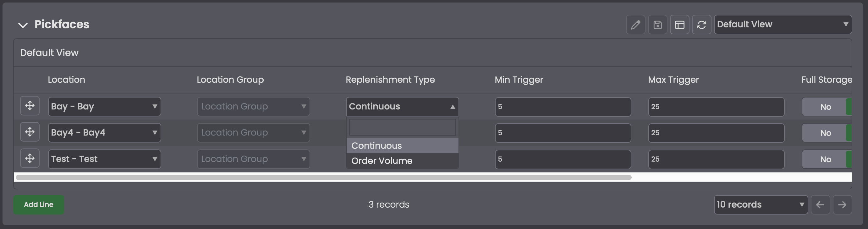Go to previous page arrow

point(820,205)
